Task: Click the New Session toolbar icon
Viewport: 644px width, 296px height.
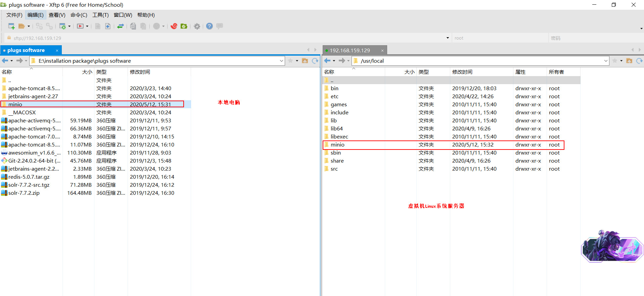Action: [x=11, y=26]
